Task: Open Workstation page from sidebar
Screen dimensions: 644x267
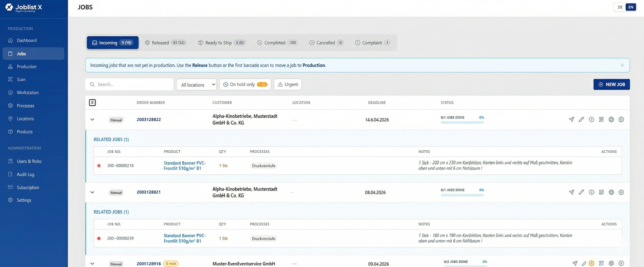Action: (27, 93)
